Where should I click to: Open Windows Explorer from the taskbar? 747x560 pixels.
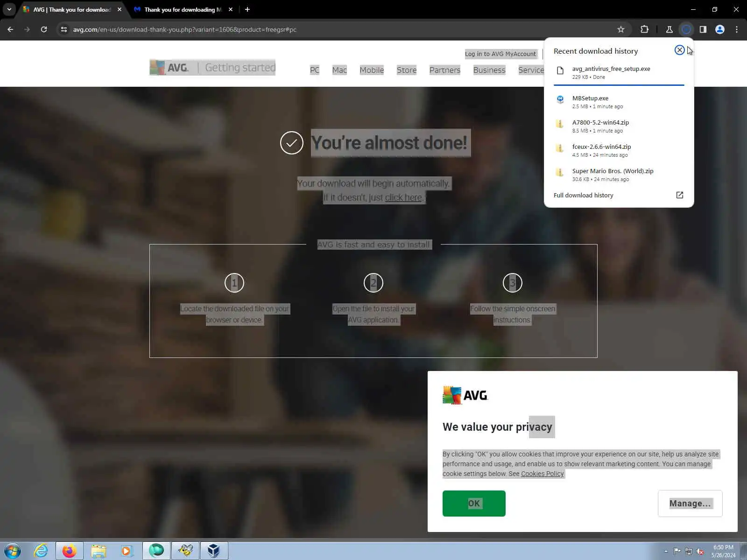coord(99,551)
